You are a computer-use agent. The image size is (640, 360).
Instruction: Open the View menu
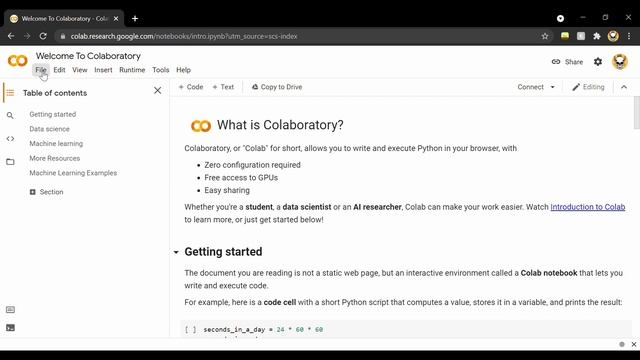80,70
